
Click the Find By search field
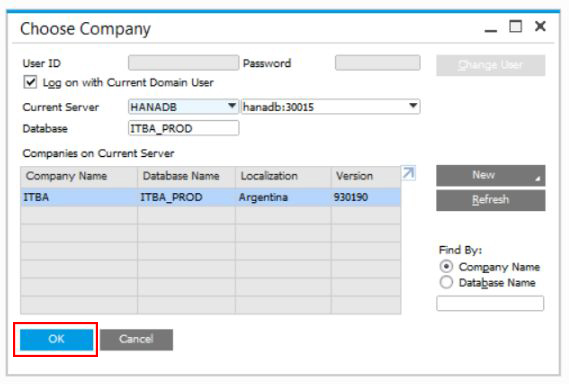490,303
